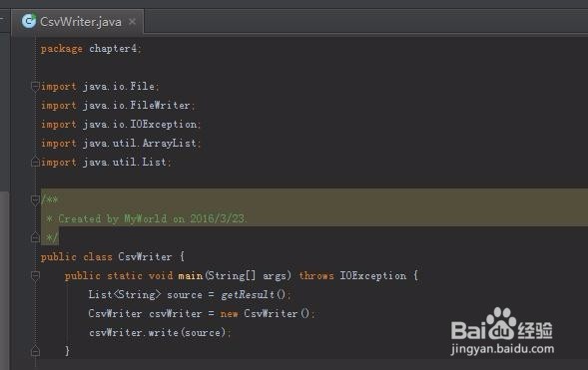This screenshot has width=588, height=370.
Task: Select the CsvWriter.java editor tab
Action: click(77, 22)
